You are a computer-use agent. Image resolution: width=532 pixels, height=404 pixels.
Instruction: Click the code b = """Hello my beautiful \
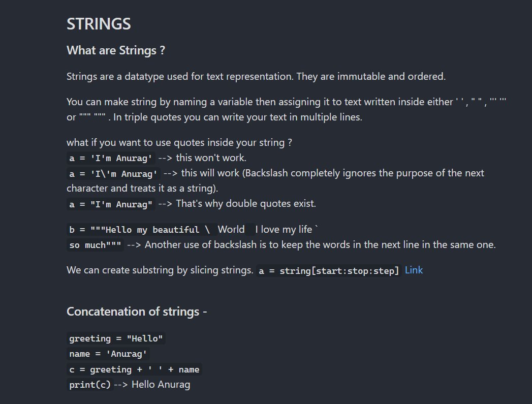click(139, 230)
